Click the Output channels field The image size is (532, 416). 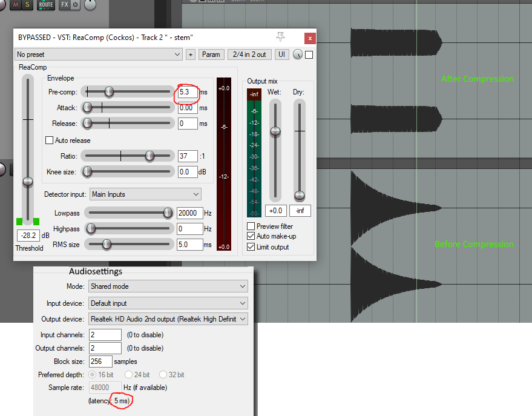105,348
